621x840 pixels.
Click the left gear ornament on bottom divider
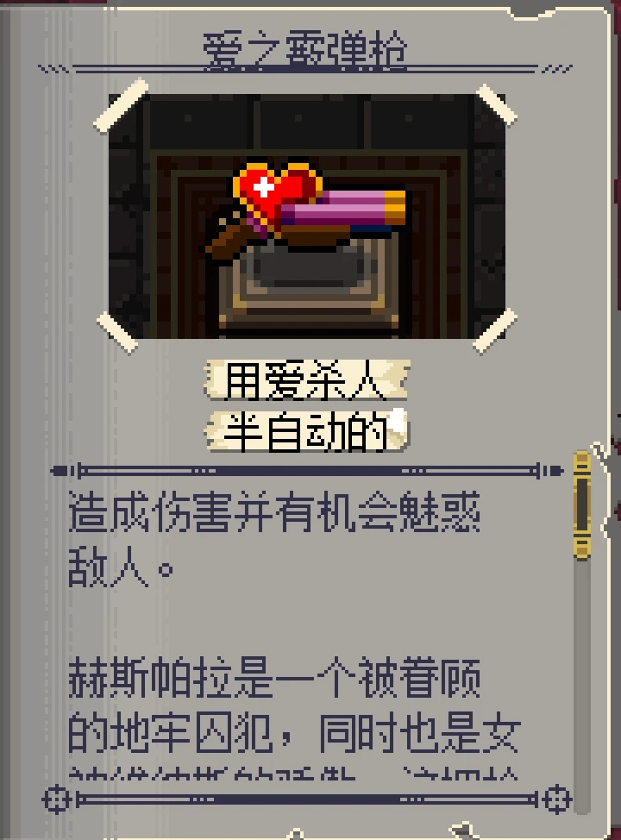point(57,799)
